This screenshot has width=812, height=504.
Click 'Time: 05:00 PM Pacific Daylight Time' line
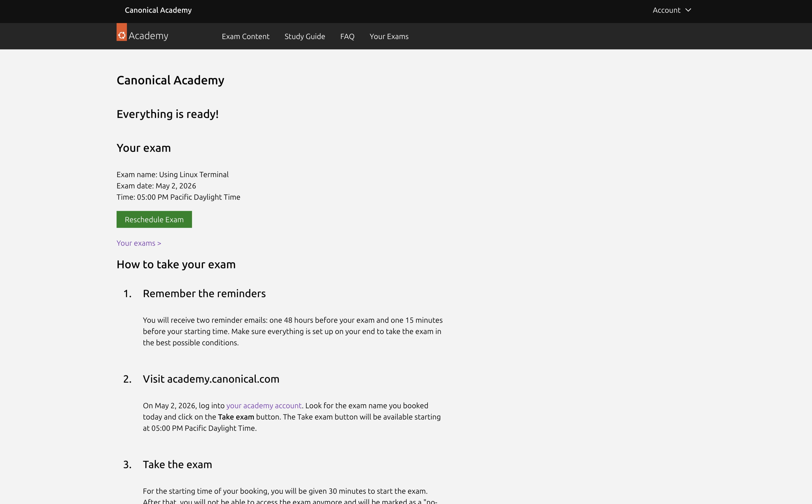pos(178,197)
